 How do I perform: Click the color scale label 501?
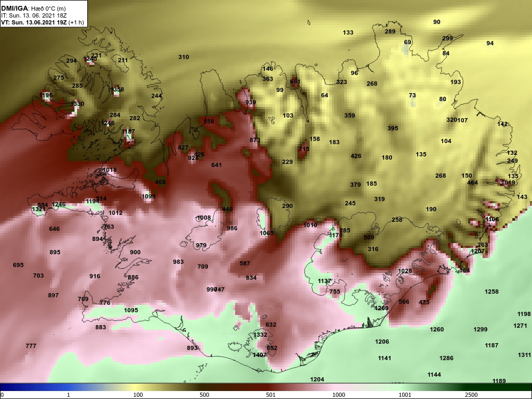pos(270,395)
